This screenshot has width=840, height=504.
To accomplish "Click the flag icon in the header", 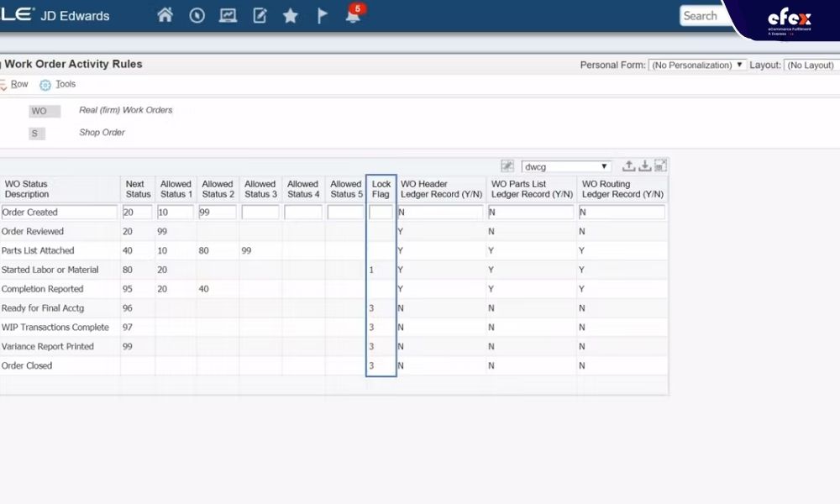I will point(322,15).
